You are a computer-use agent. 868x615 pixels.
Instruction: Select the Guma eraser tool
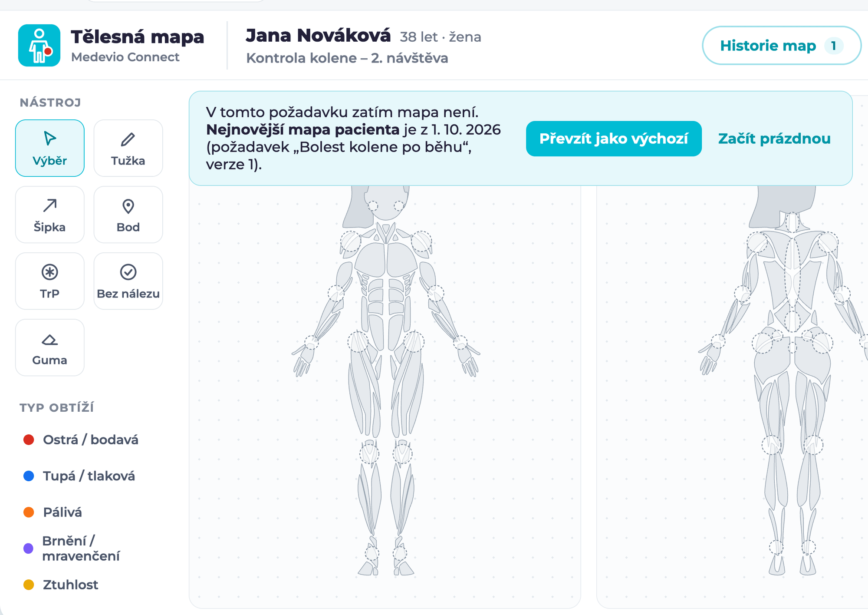point(50,347)
